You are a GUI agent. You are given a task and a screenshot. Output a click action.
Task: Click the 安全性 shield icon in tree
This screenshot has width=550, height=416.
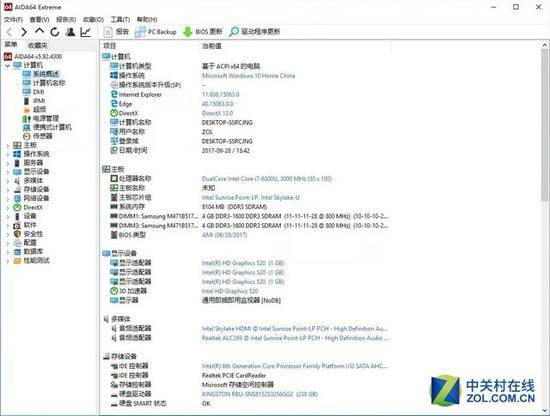(x=17, y=234)
